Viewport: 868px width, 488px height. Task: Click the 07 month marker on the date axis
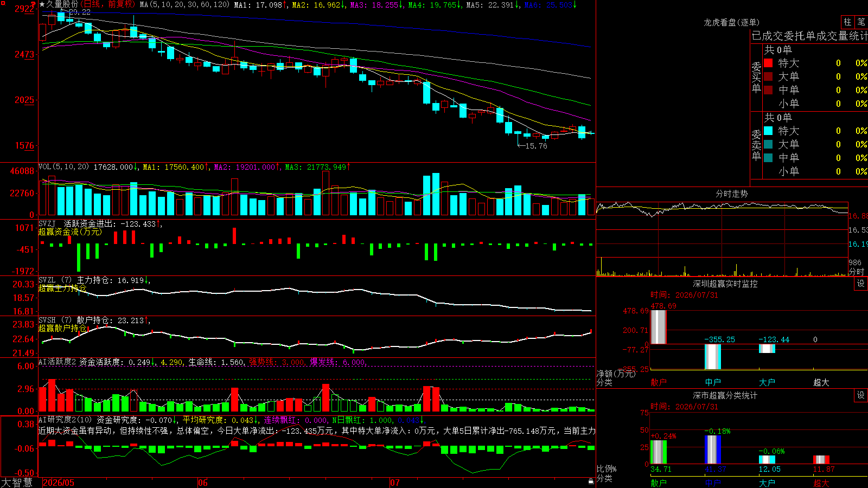coord(395,483)
